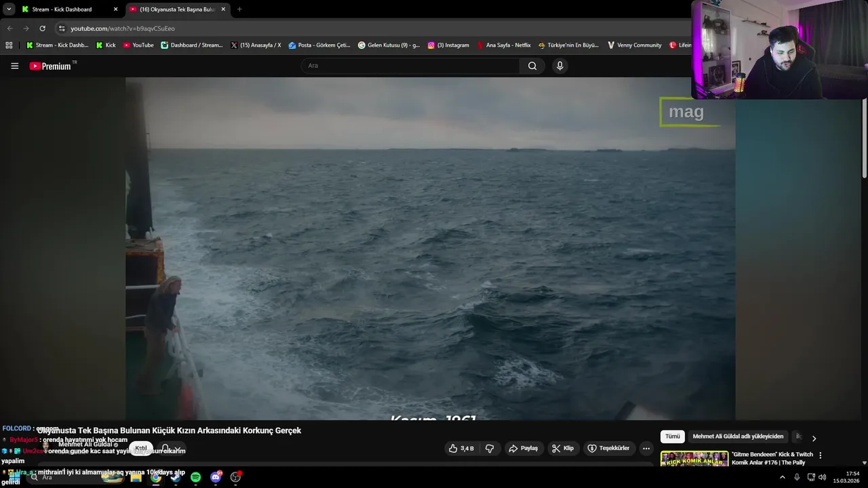Open the 'Türkiye'nin En Büyü...' bookmark
The height and width of the screenshot is (488, 868).
[x=568, y=45]
